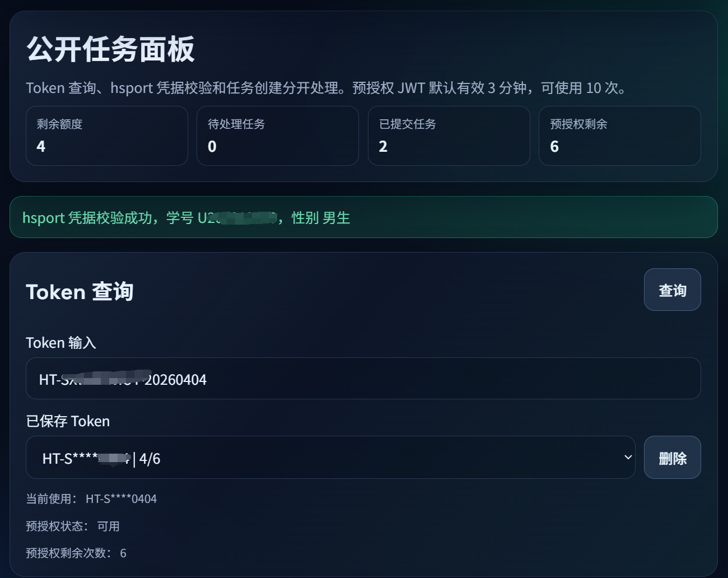
Task: Click the 查询 button to query token
Action: pyautogui.click(x=672, y=290)
